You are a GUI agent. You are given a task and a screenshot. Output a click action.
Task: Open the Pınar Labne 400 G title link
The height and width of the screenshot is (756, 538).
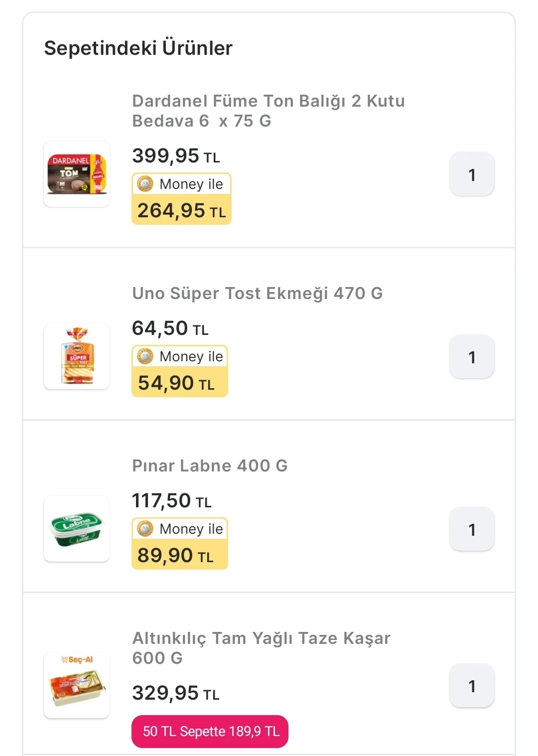pyautogui.click(x=210, y=465)
